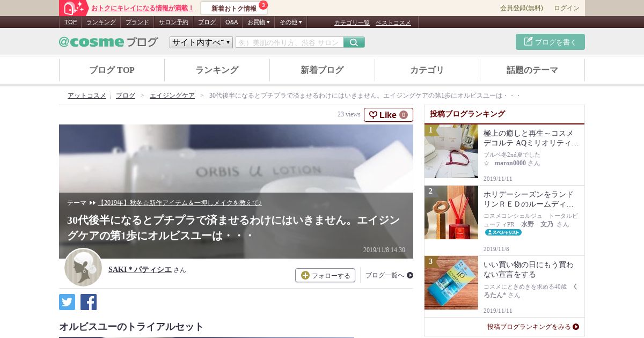The height and width of the screenshot is (338, 644).
Task: Open the 話題のテーマ tab
Action: (x=532, y=70)
